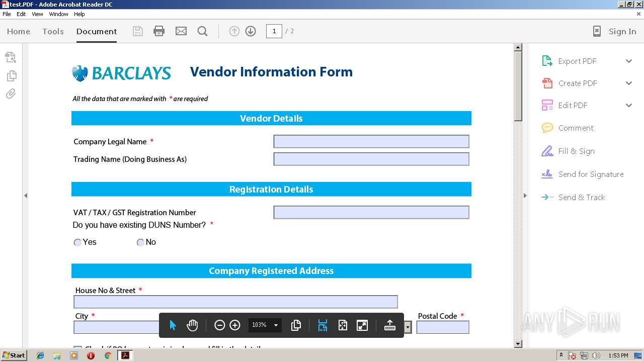
Task: Click the volume speaker tray icon
Action: pos(596,355)
